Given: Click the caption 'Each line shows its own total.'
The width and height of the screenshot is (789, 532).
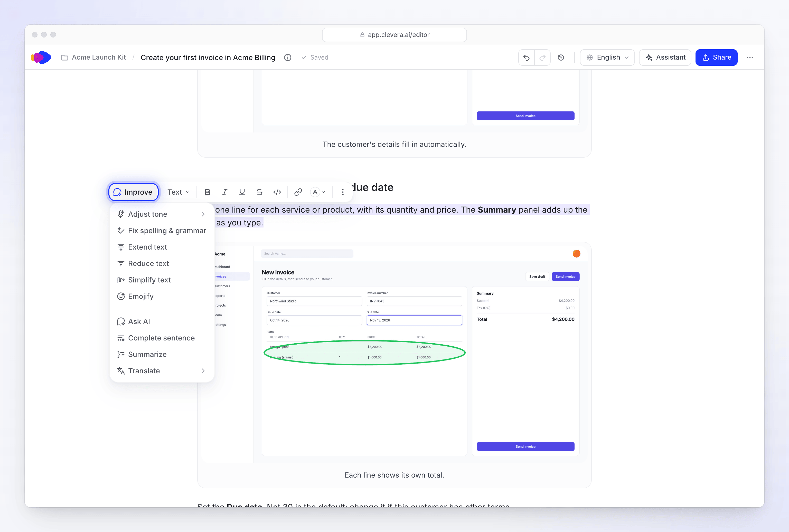Looking at the screenshot, I should tap(394, 475).
